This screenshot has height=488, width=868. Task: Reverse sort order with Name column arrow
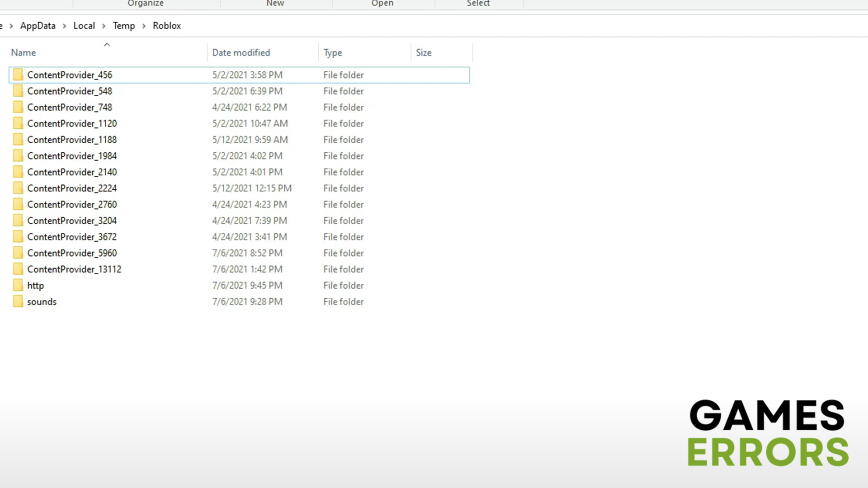(x=107, y=45)
